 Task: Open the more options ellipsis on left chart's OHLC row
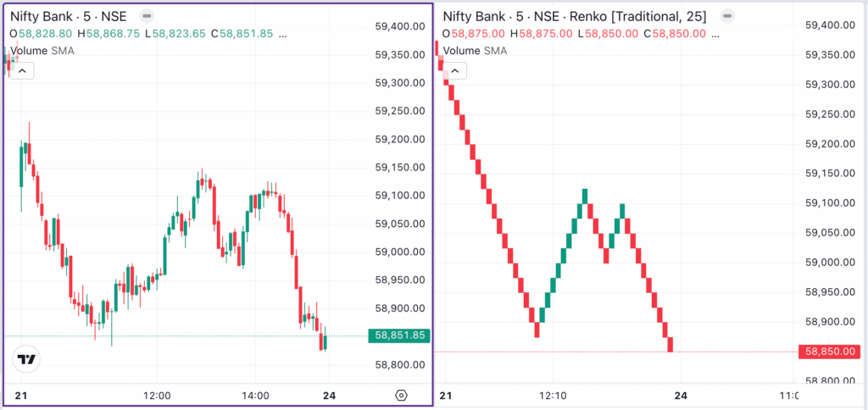click(282, 34)
